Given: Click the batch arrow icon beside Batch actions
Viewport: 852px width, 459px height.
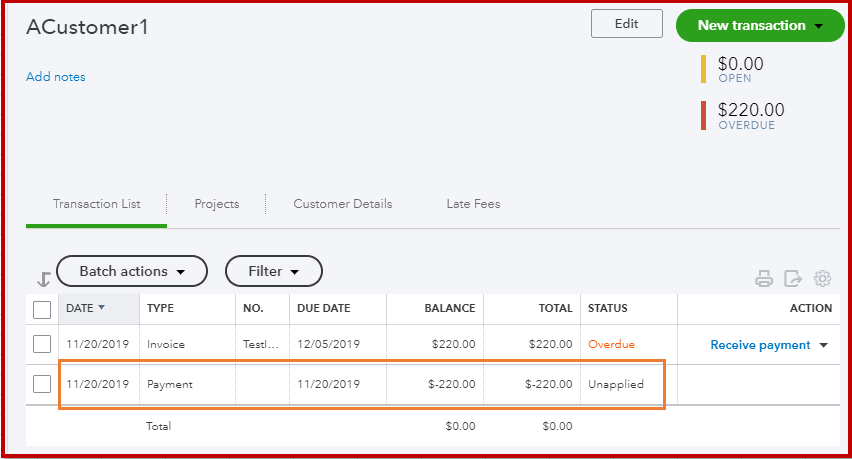Looking at the screenshot, I should (43, 280).
